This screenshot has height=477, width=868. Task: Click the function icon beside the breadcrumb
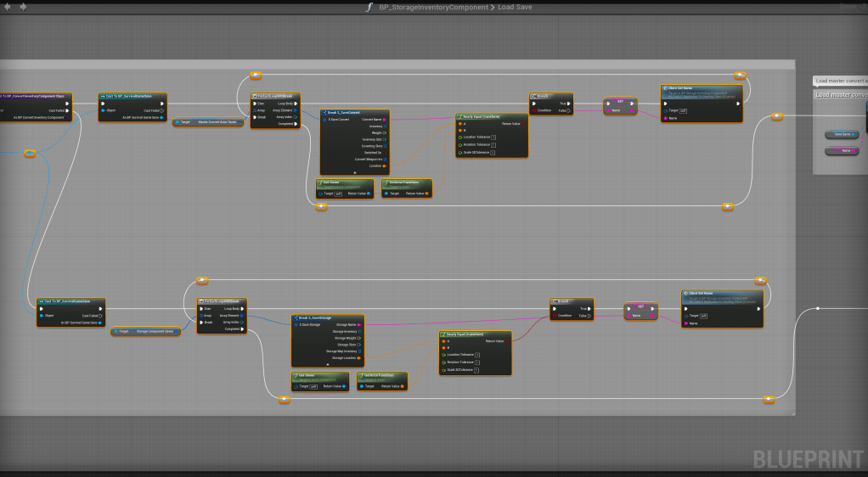point(369,7)
